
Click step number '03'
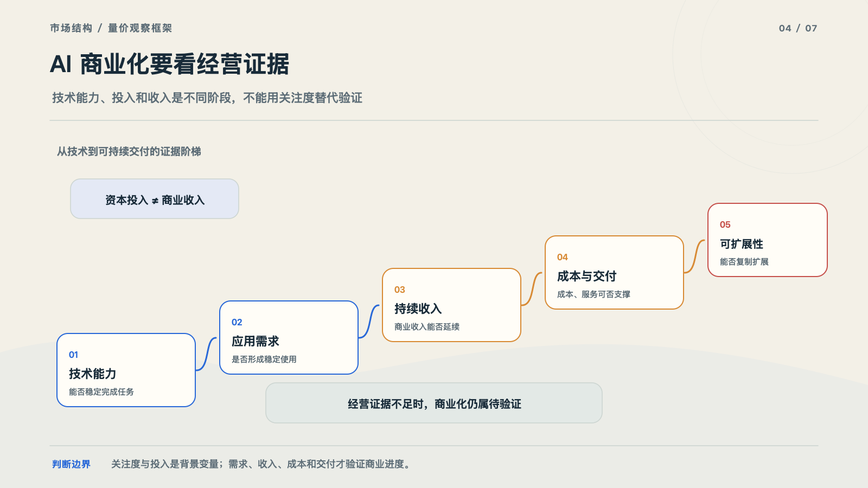point(399,290)
